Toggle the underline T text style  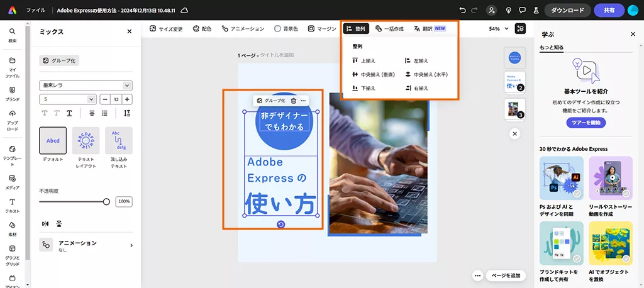69,113
